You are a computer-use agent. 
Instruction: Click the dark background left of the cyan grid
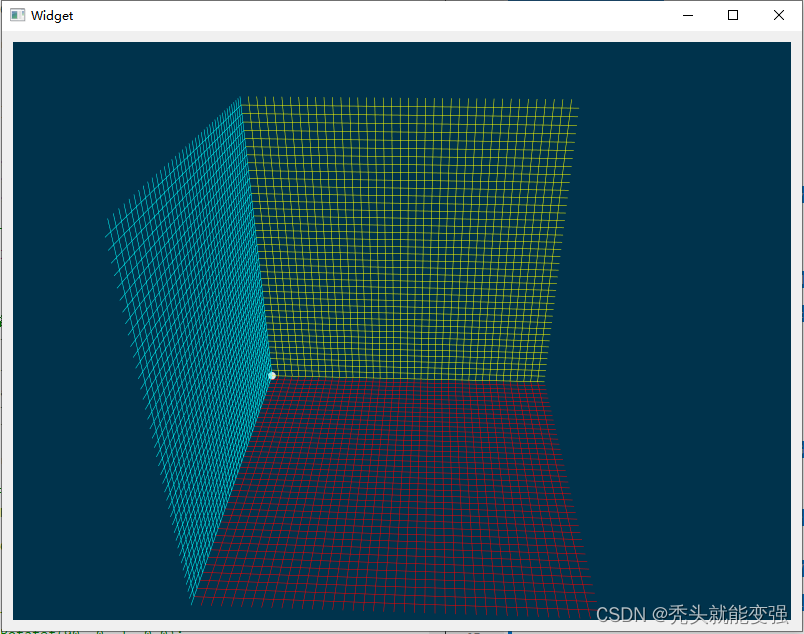pyautogui.click(x=60, y=300)
